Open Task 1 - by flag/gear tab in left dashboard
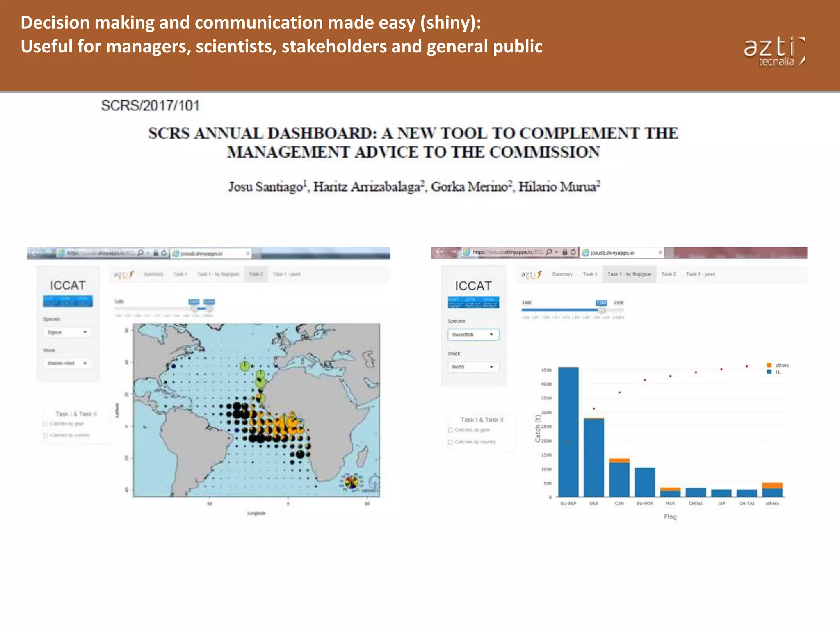The image size is (840, 630). coord(218,274)
